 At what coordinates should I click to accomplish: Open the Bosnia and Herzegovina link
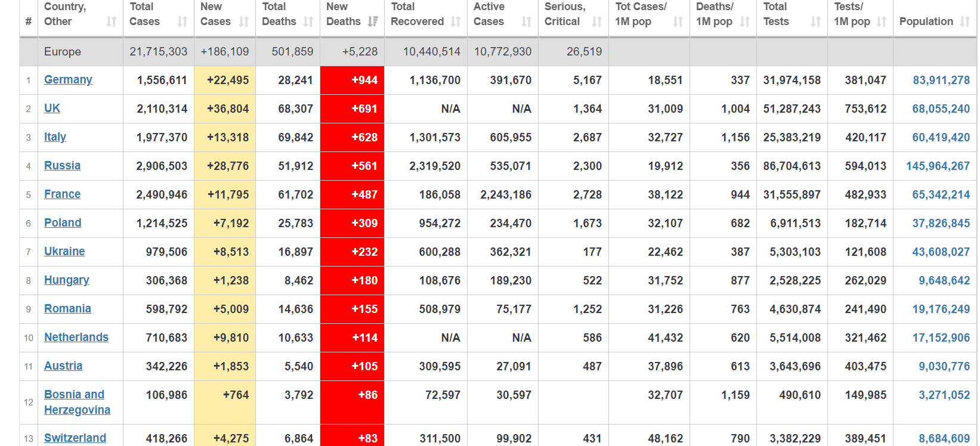pos(76,402)
